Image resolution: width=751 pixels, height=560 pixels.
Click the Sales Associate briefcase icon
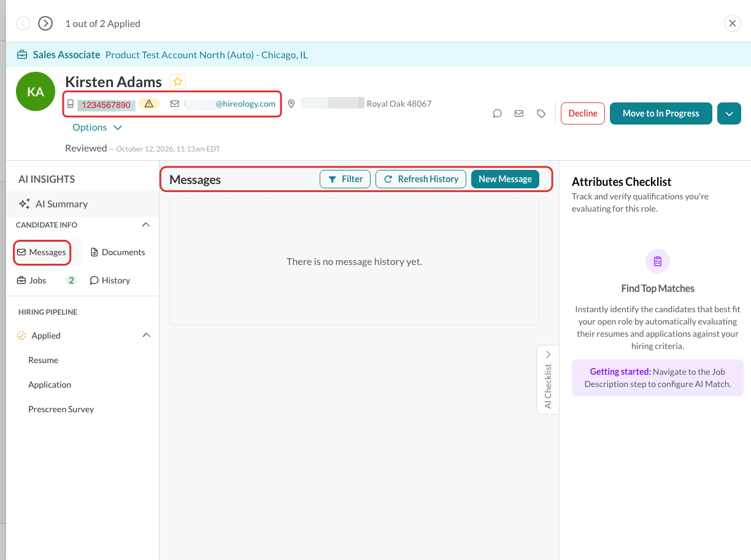coord(22,55)
